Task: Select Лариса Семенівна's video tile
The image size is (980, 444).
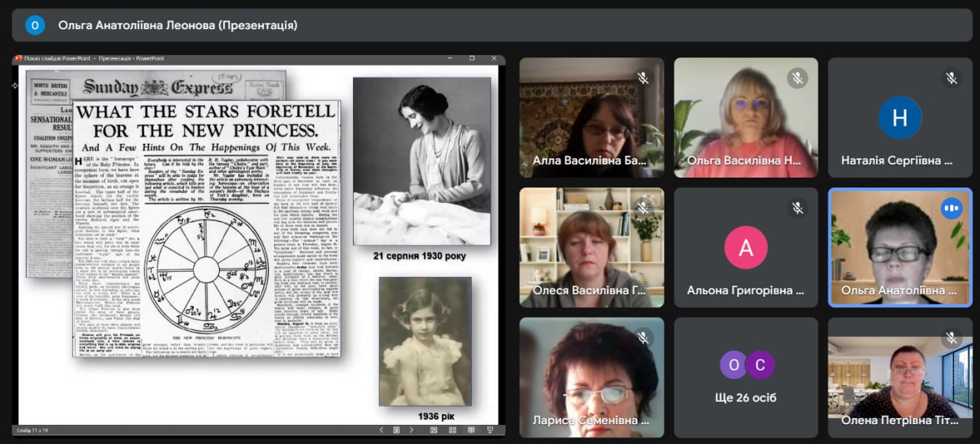Action: pyautogui.click(x=592, y=378)
